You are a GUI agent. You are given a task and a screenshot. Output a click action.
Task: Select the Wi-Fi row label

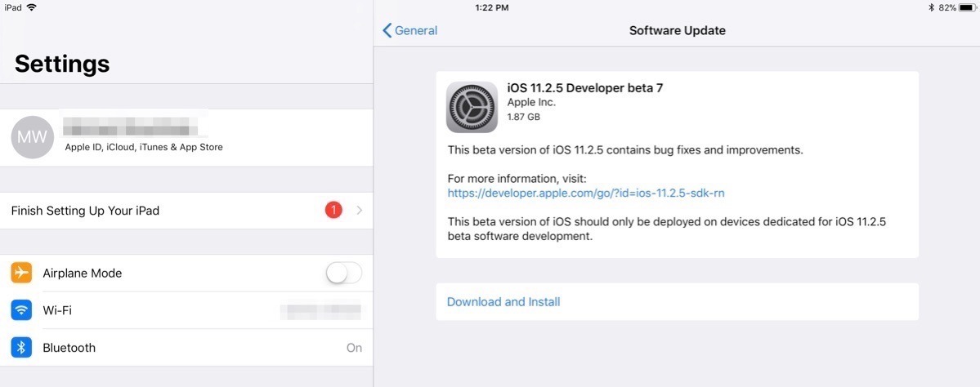(x=57, y=310)
